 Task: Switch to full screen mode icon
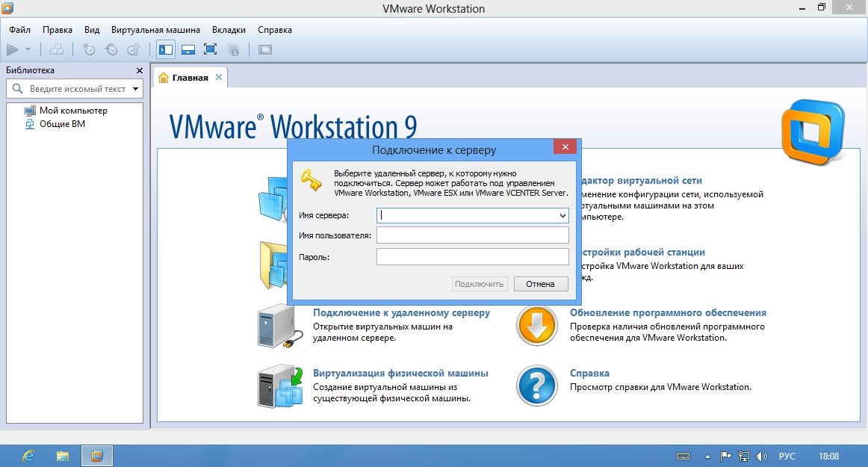(211, 50)
